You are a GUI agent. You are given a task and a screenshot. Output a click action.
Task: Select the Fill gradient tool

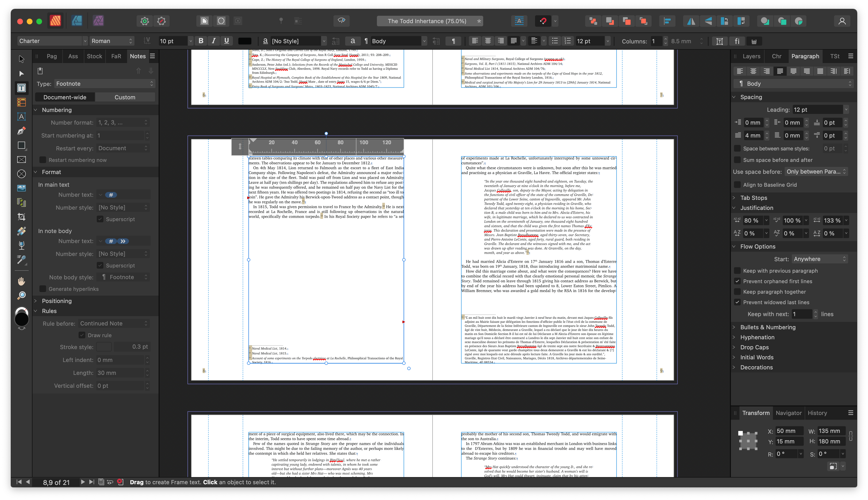[21, 231]
